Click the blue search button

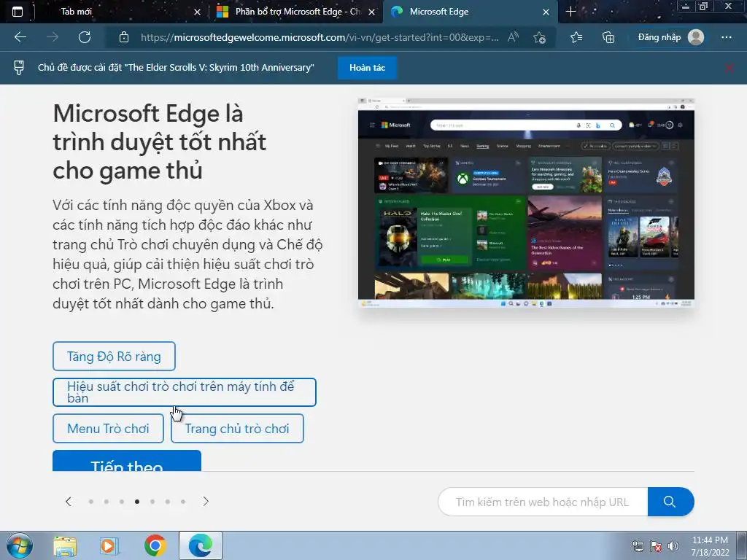[670, 502]
